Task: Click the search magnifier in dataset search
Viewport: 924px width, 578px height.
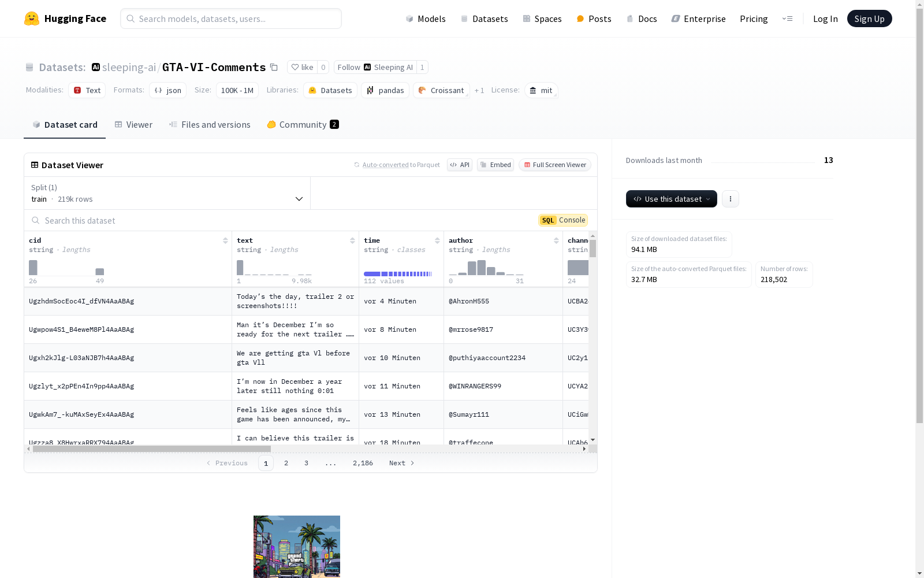Action: pos(36,220)
